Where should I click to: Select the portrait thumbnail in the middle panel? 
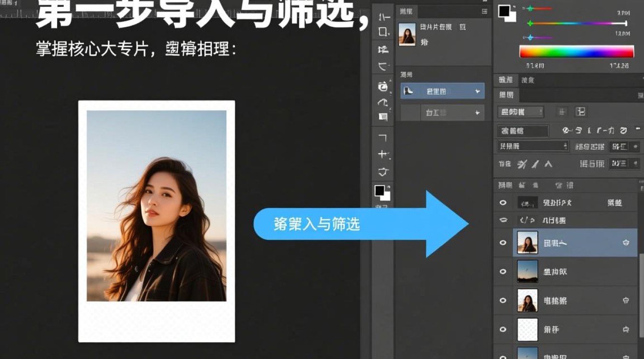407,34
